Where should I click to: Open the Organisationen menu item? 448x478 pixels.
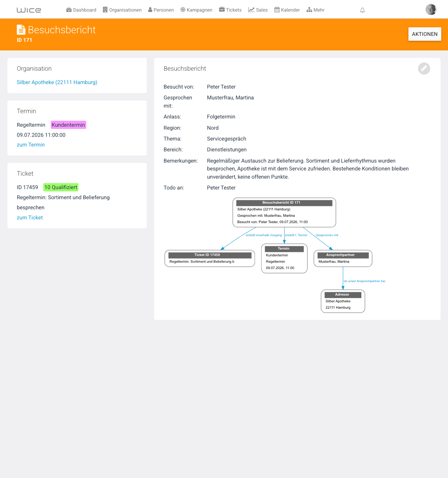[122, 10]
